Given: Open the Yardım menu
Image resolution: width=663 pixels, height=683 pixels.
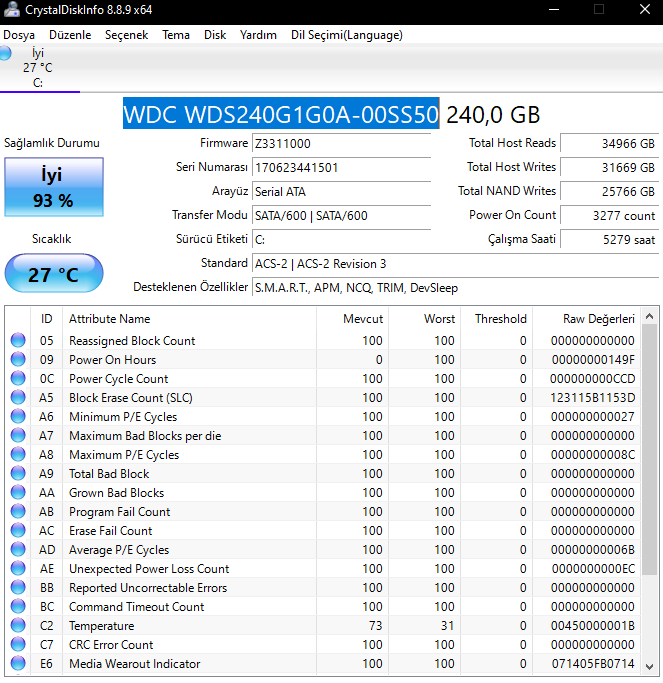Looking at the screenshot, I should click(258, 35).
